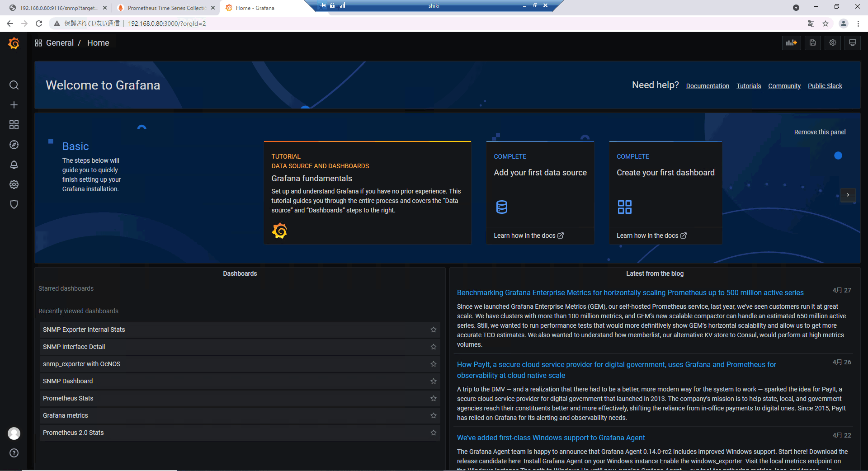Open the Create plus menu in sidebar
This screenshot has width=868, height=471.
pos(14,105)
